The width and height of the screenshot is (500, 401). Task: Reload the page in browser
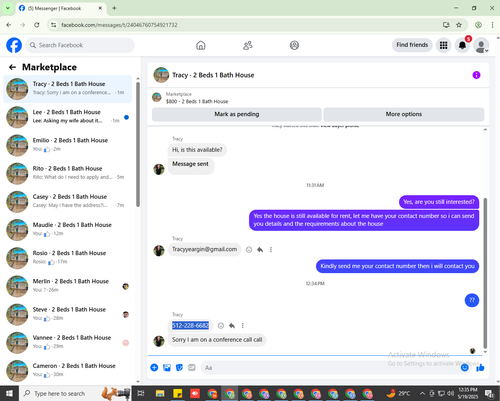pyautogui.click(x=37, y=25)
